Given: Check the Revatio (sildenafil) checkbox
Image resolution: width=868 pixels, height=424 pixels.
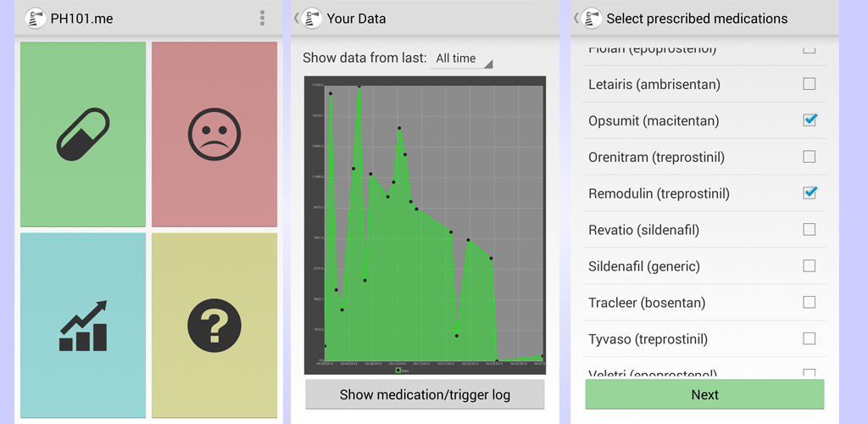Looking at the screenshot, I should tap(810, 230).
